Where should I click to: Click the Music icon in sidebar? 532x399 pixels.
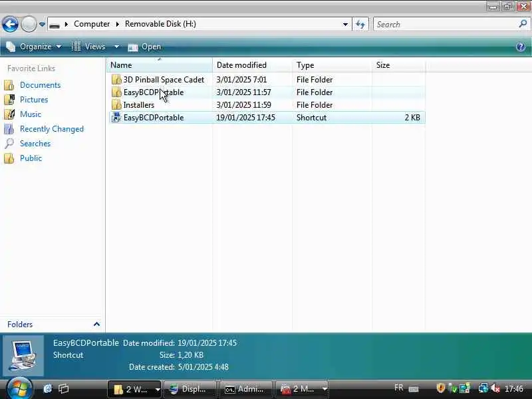pos(9,114)
